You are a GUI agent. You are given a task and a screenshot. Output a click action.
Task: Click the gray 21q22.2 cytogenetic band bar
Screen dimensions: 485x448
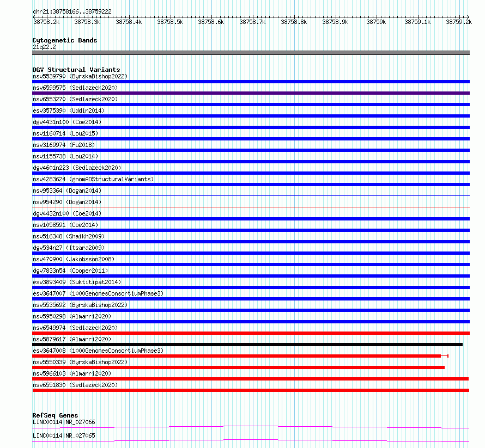[251, 53]
